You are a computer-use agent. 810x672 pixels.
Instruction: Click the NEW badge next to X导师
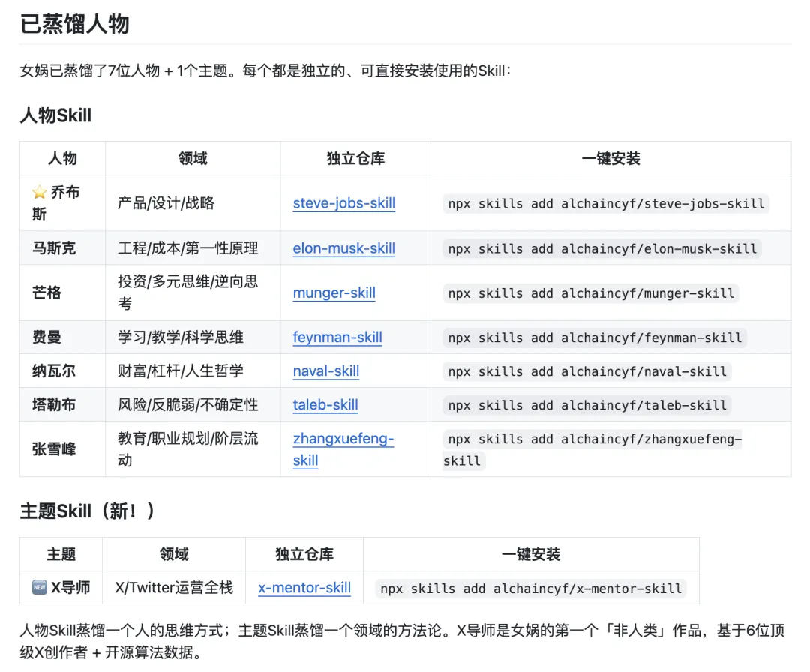(x=37, y=589)
